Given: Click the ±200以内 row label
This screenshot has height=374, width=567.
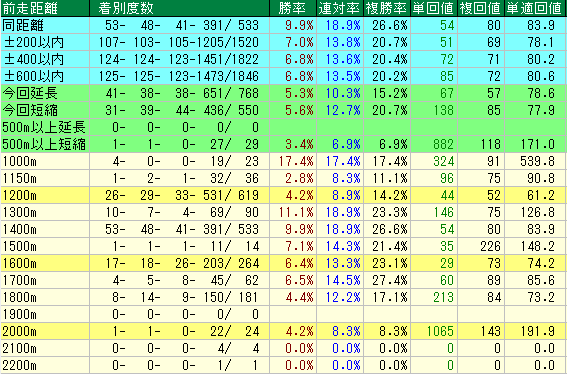Looking at the screenshot, I should [x=34, y=42].
